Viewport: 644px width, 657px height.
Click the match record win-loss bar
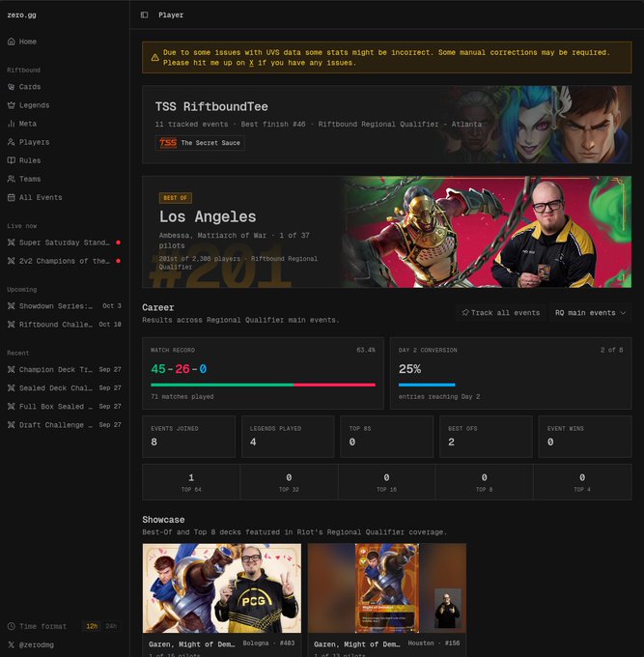[x=263, y=385]
